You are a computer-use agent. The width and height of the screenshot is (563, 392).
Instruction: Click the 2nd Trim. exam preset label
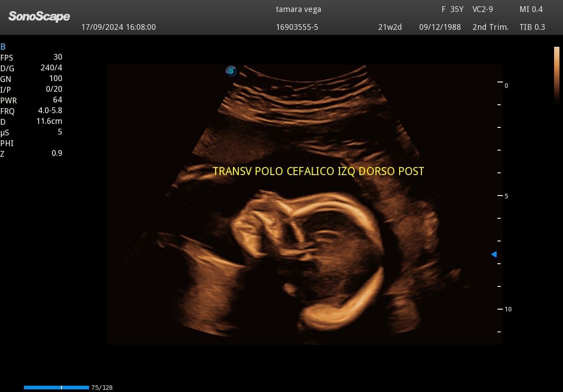pos(490,27)
